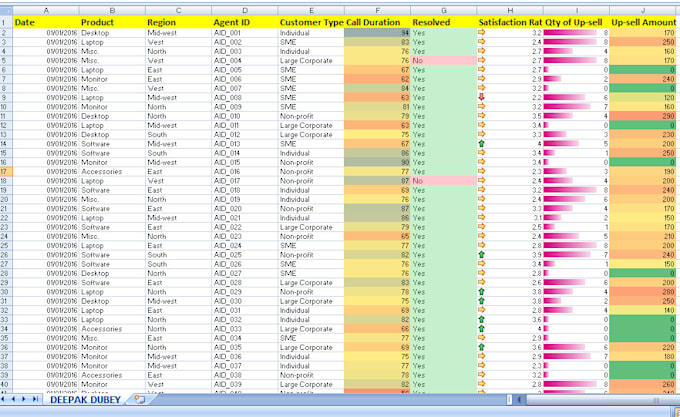Image resolution: width=680 pixels, height=417 pixels.
Task: Select the Call Duration header cell
Action: (x=377, y=22)
